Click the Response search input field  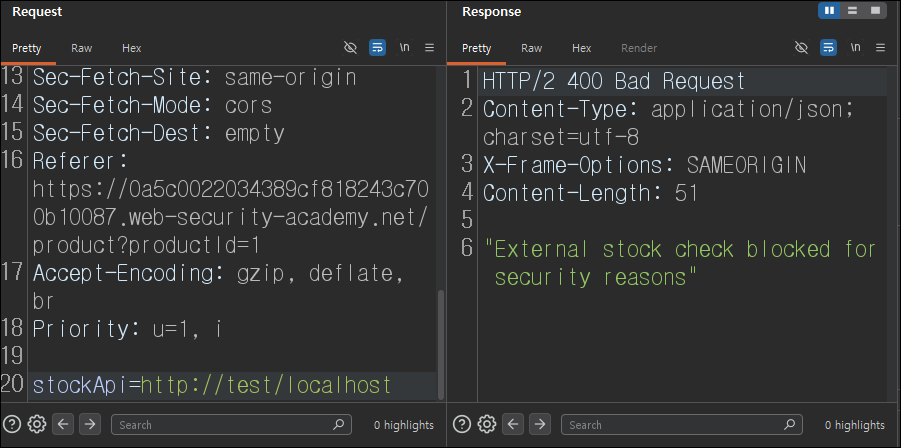[x=681, y=424]
